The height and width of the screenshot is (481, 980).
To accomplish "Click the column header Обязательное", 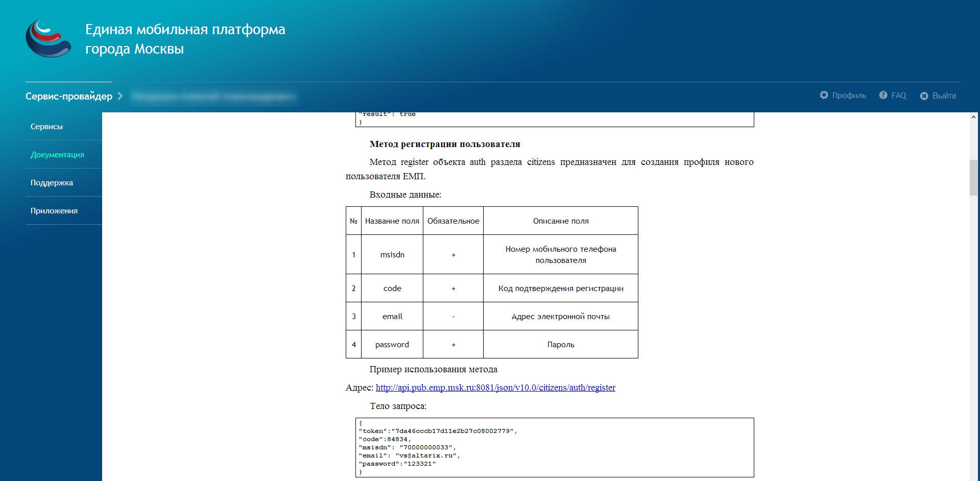I will (x=453, y=221).
